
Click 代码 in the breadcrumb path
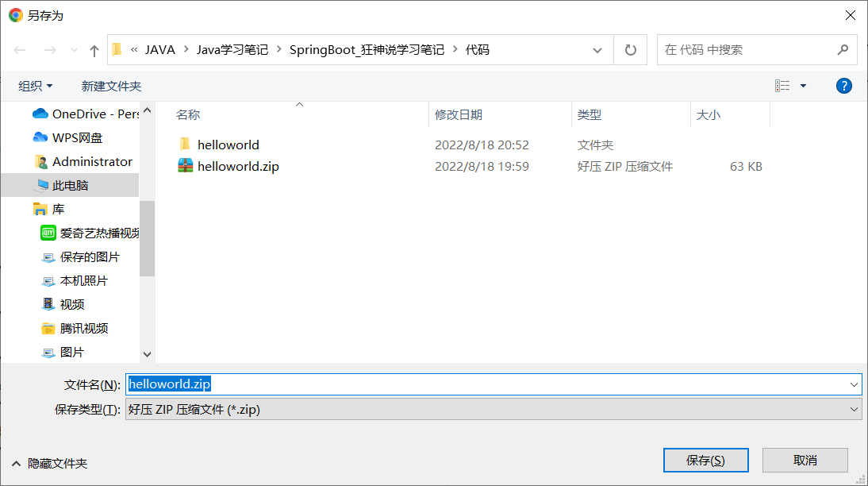point(477,50)
